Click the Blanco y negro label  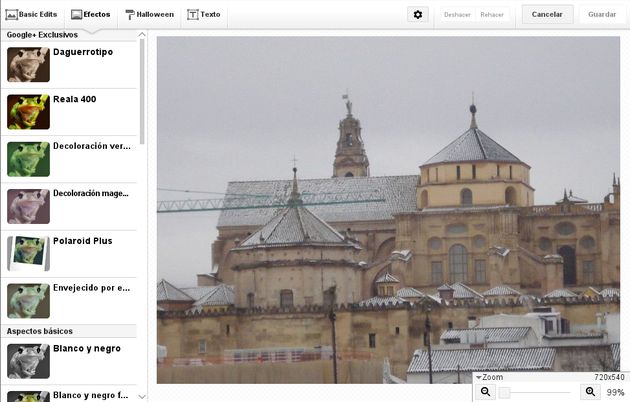click(x=87, y=349)
